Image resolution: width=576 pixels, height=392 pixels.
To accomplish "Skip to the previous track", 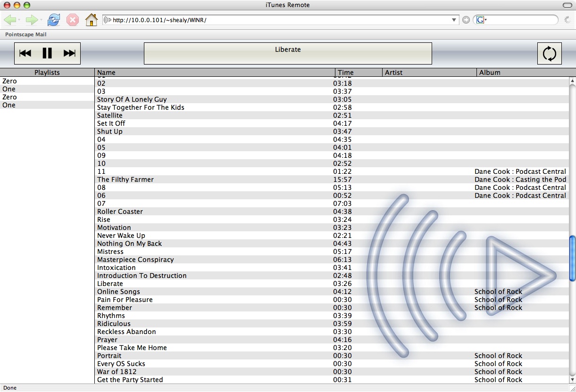I will point(25,53).
